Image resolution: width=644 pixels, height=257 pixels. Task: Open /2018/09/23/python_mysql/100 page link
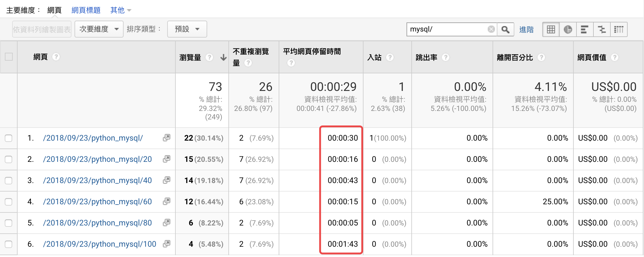point(100,244)
